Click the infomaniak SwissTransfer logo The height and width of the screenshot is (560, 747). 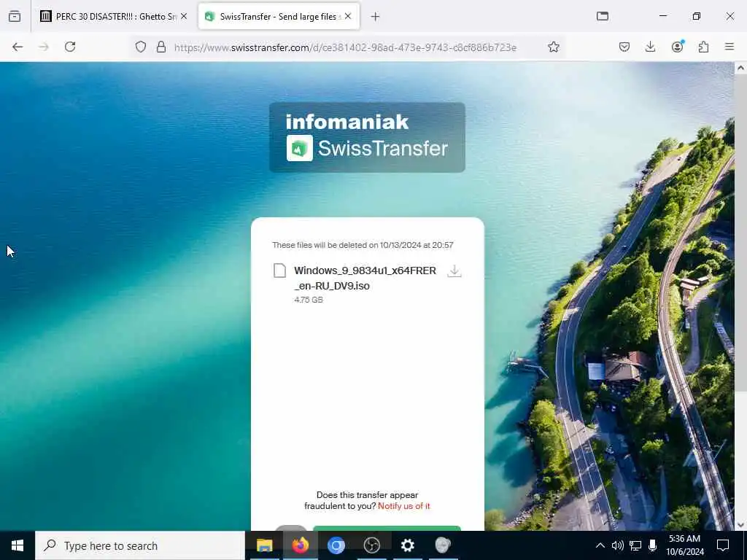367,137
